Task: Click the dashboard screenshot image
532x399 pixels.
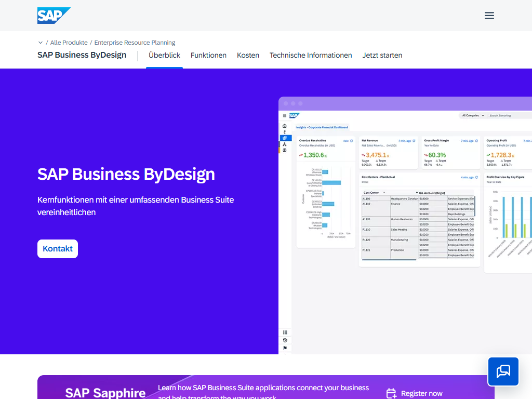Action: (x=405, y=225)
